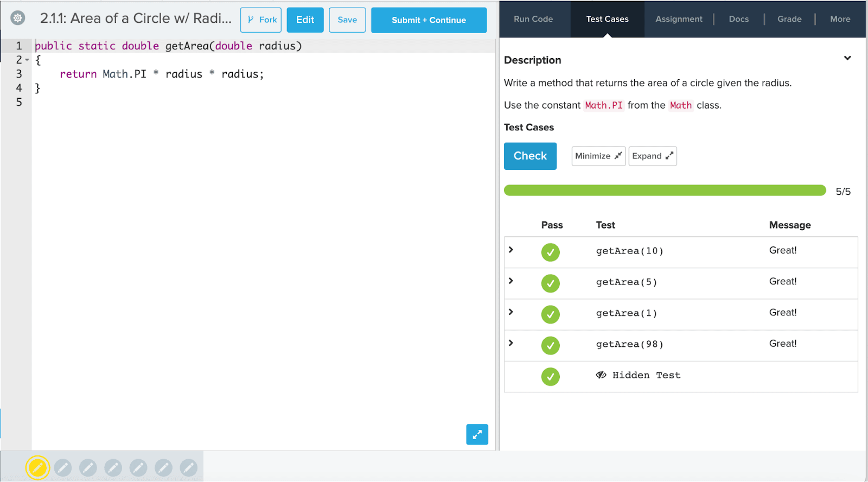This screenshot has width=868, height=482.
Task: Click the green test progress bar
Action: point(665,191)
